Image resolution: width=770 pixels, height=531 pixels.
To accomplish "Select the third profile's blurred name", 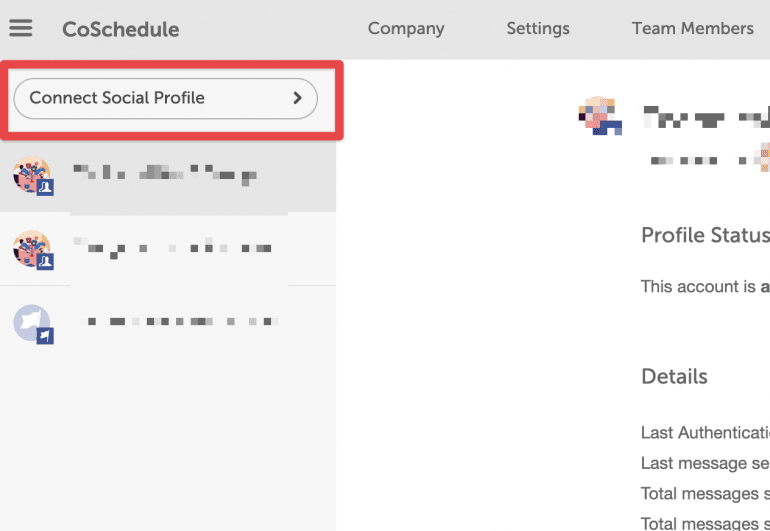I will 183,322.
